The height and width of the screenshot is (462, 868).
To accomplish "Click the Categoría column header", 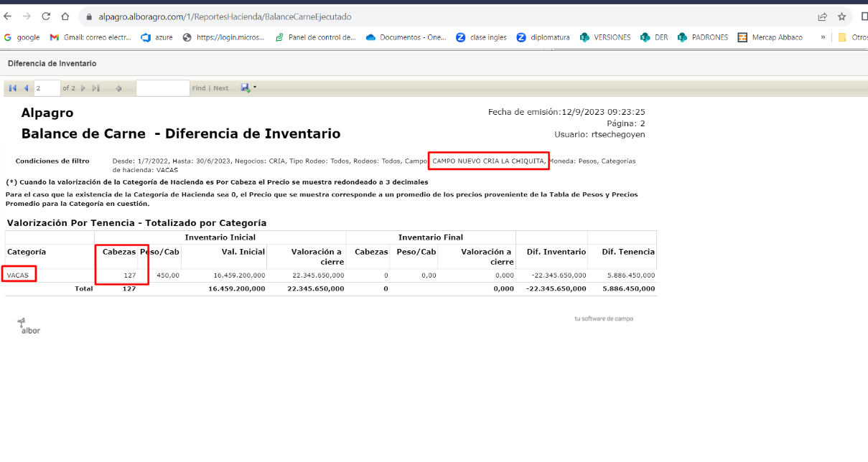I will (x=27, y=252).
